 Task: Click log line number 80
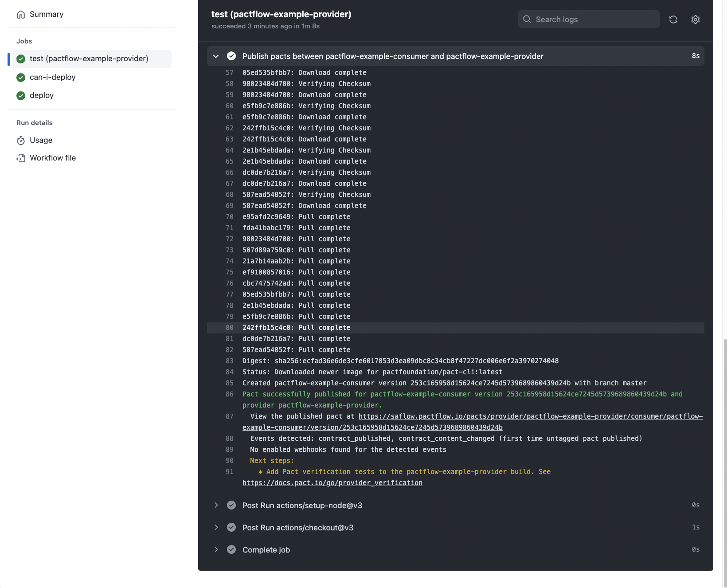tap(229, 328)
